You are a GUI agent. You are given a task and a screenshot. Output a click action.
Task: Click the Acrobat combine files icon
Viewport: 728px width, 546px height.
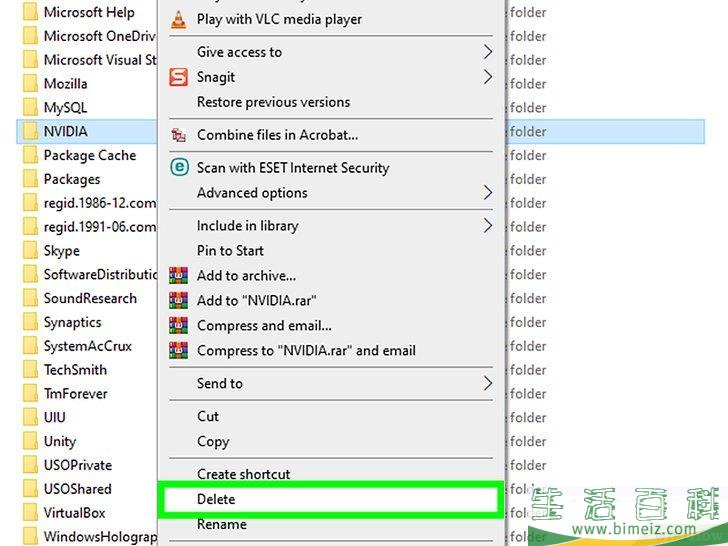click(x=179, y=135)
